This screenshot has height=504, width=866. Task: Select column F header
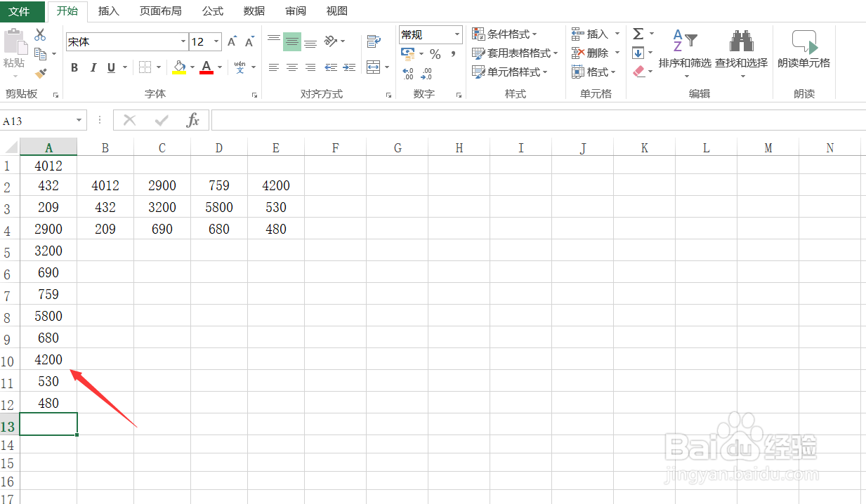(335, 147)
